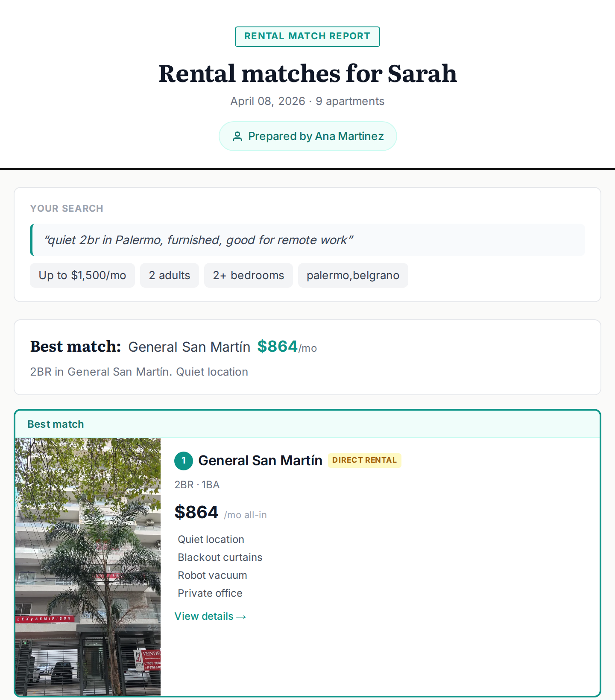Enable the '2+ bedrooms' filter chip
Viewport: 615px width, 700px height.
click(249, 275)
